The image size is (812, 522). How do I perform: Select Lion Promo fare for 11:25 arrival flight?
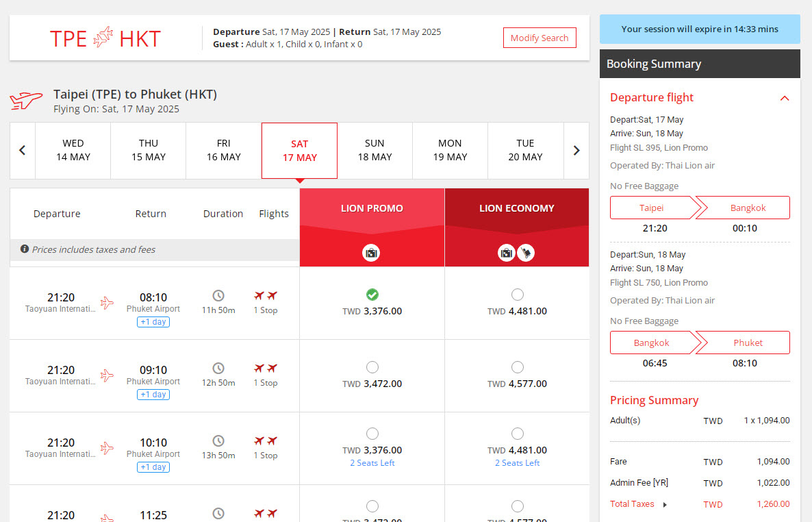tap(372, 506)
